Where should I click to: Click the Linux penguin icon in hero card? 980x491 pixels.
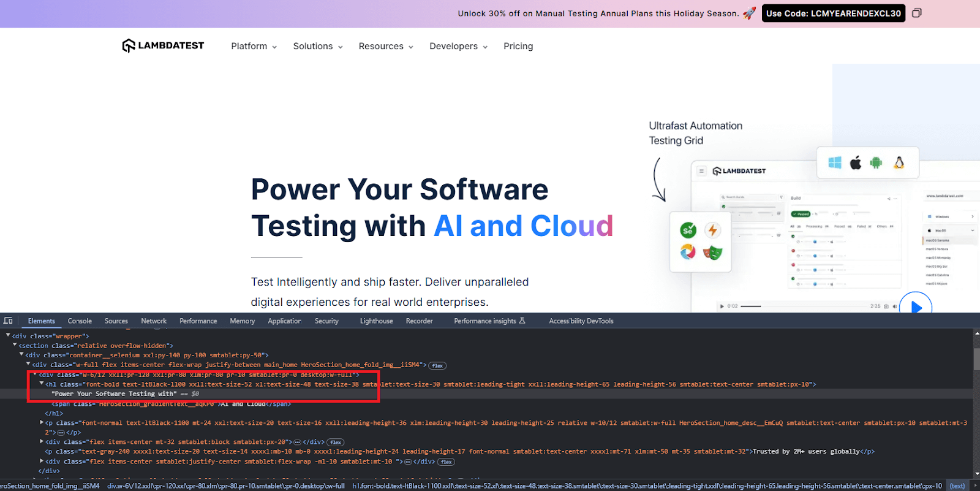899,162
